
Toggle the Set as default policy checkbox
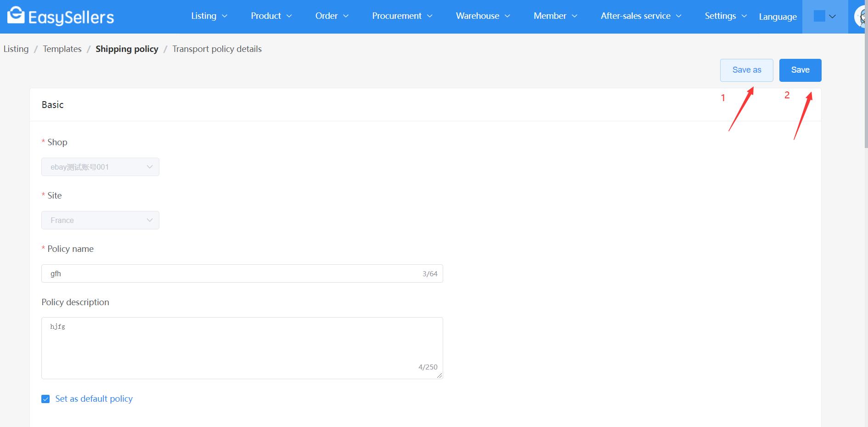(x=45, y=399)
